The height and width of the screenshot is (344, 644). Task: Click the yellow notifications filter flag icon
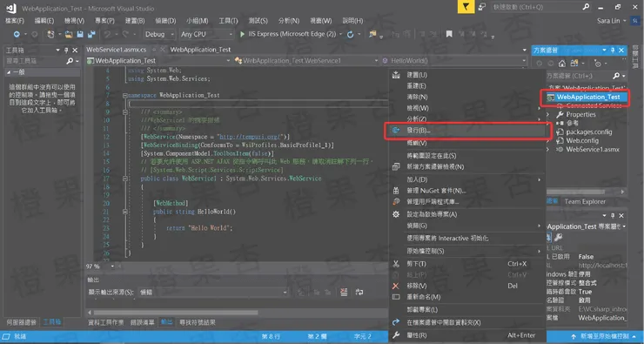466,7
